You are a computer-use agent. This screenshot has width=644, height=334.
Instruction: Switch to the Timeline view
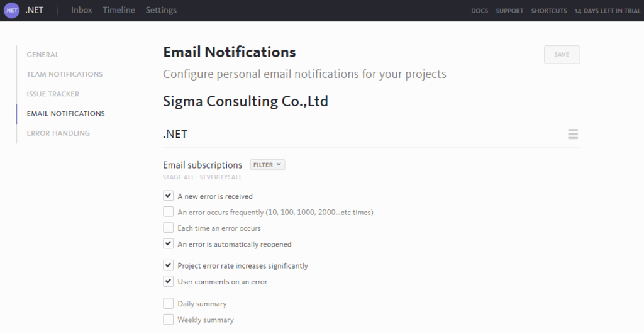click(119, 10)
